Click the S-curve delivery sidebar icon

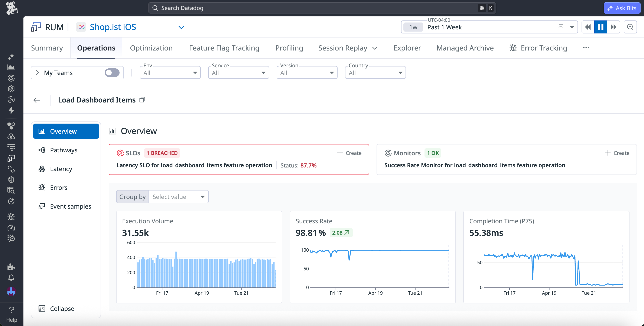(11, 169)
